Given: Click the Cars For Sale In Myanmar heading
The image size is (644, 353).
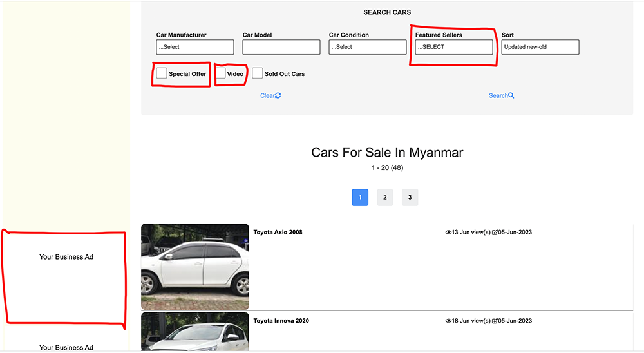Looking at the screenshot, I should 387,153.
